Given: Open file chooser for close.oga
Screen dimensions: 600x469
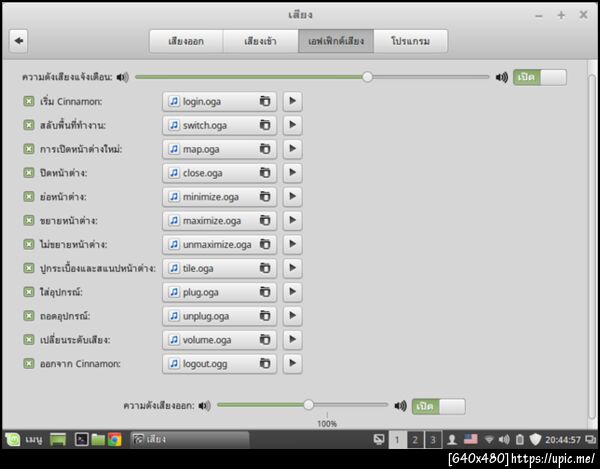Looking at the screenshot, I should coord(219,173).
